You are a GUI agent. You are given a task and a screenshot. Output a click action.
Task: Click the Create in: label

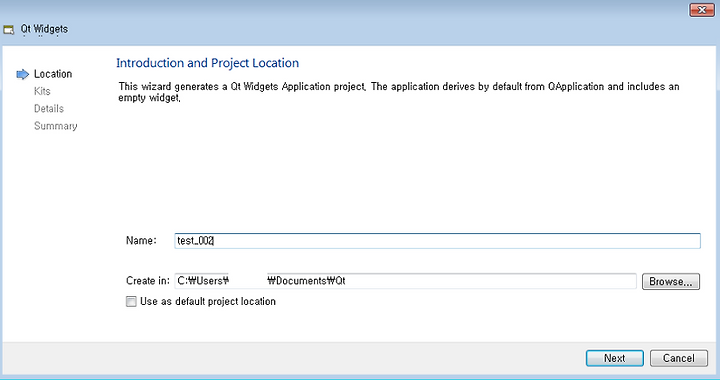point(148,281)
